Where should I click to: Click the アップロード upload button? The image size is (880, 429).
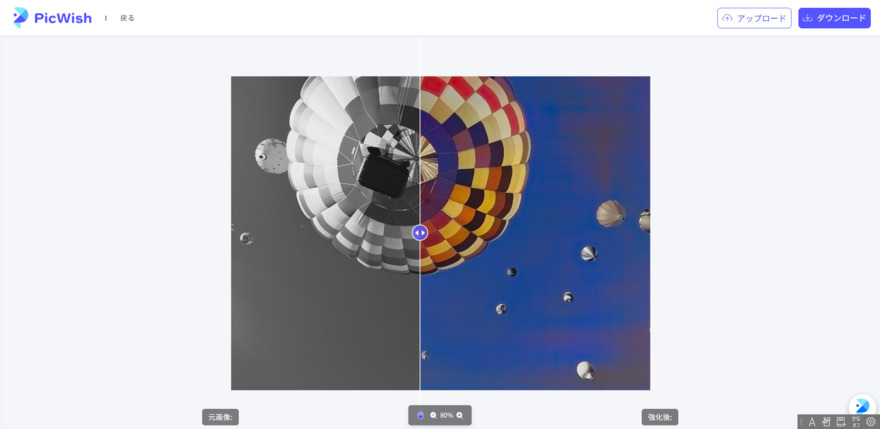click(754, 18)
